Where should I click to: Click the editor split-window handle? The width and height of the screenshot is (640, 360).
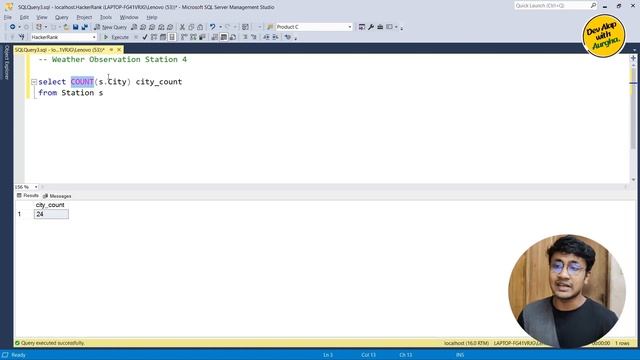point(633,58)
